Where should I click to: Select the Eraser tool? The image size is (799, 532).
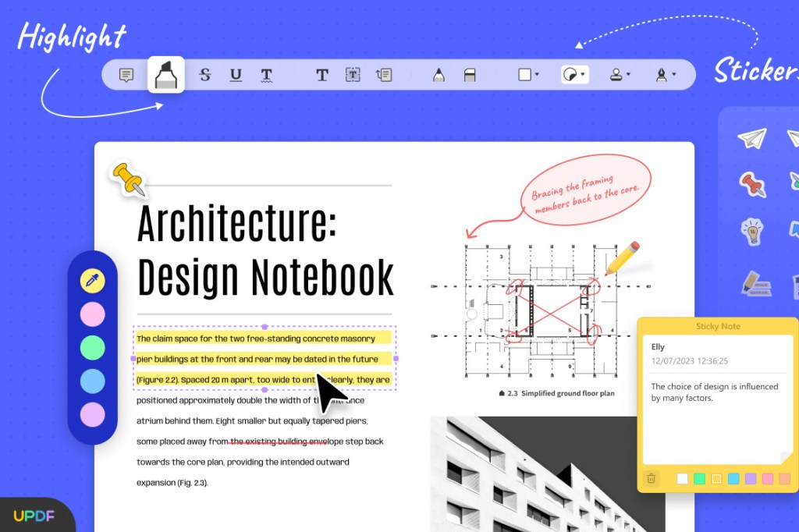tap(470, 76)
